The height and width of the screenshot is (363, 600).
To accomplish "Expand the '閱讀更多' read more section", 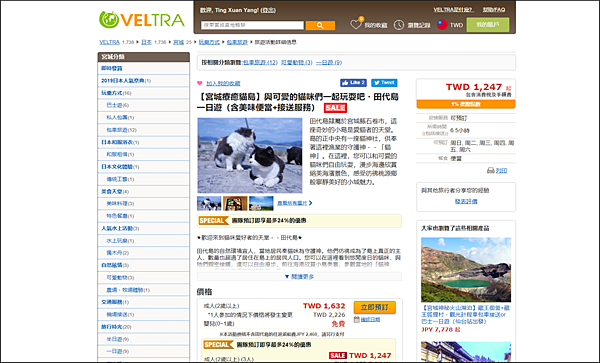I will click(x=299, y=277).
